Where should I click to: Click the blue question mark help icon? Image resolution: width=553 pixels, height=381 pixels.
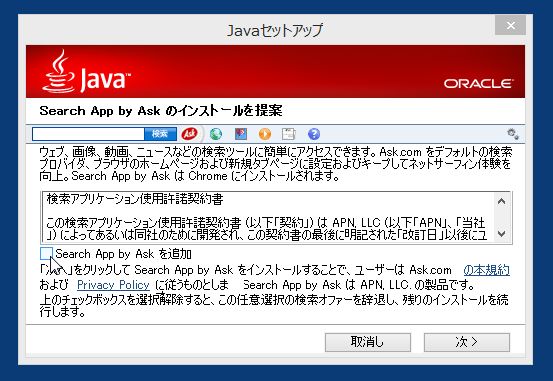pyautogui.click(x=314, y=134)
